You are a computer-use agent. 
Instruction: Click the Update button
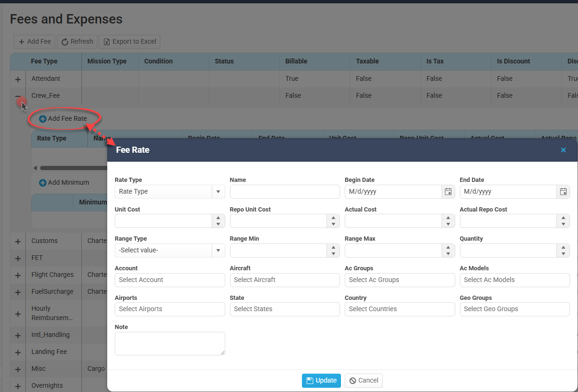coord(321,381)
